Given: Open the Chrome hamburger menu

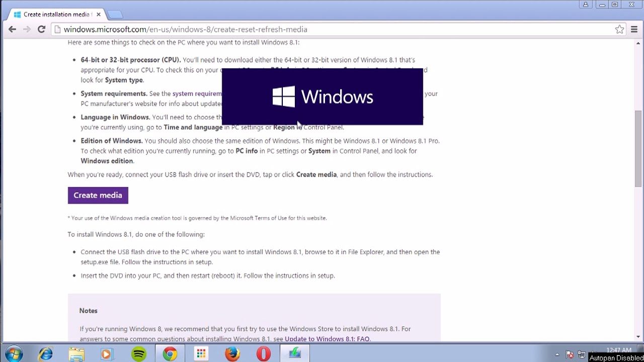Looking at the screenshot, I should click(x=634, y=29).
